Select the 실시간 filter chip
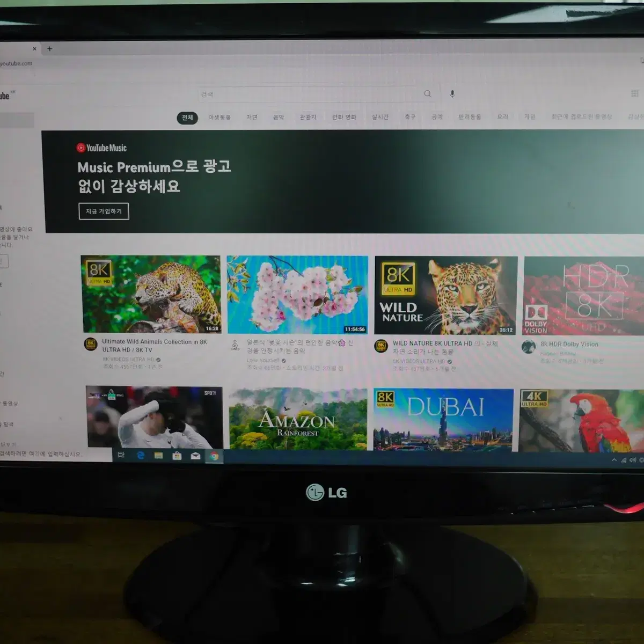This screenshot has height=644, width=644. 380,116
